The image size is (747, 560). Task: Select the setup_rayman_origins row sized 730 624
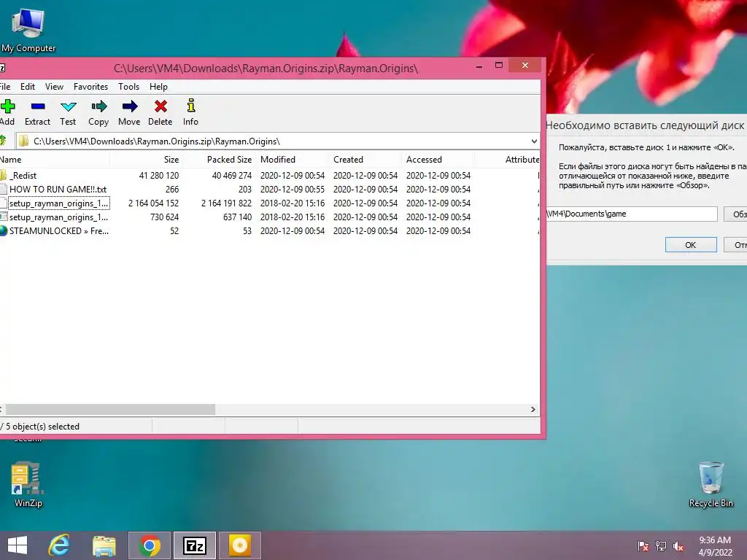tap(270, 217)
